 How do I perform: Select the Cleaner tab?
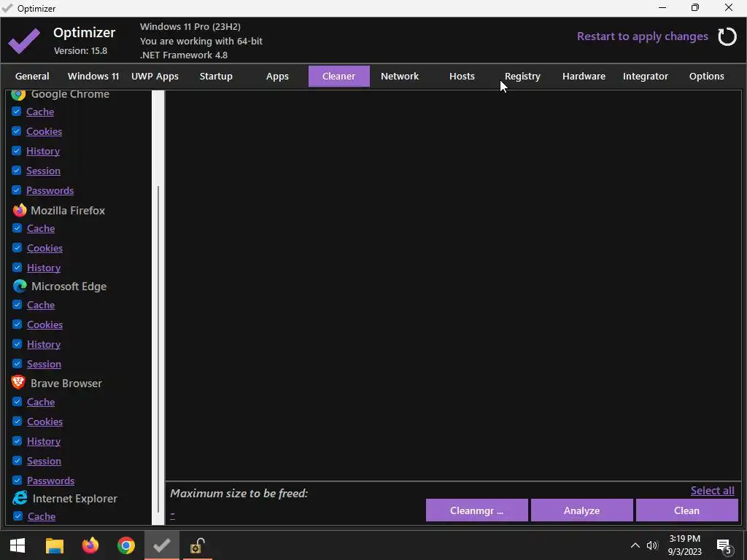pyautogui.click(x=338, y=76)
